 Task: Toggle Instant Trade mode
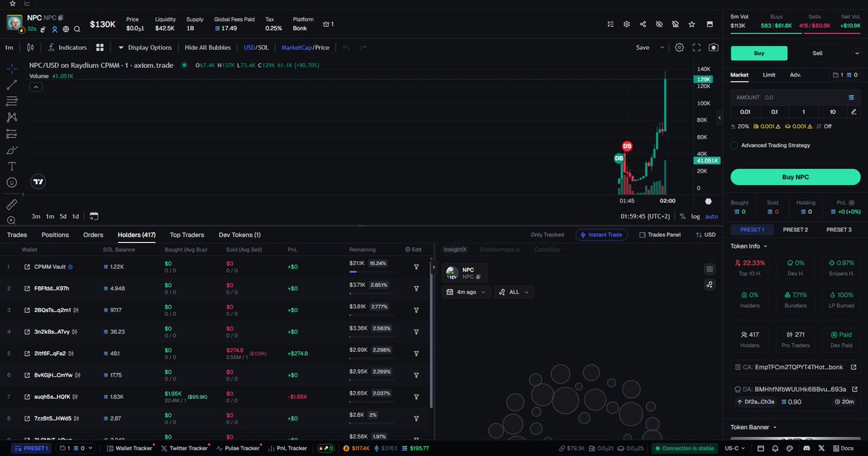pos(602,235)
